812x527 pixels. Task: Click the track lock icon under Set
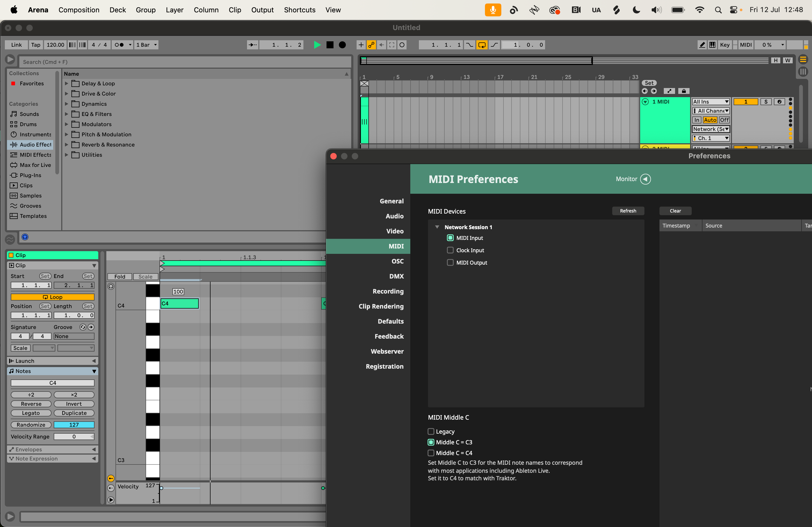683,91
